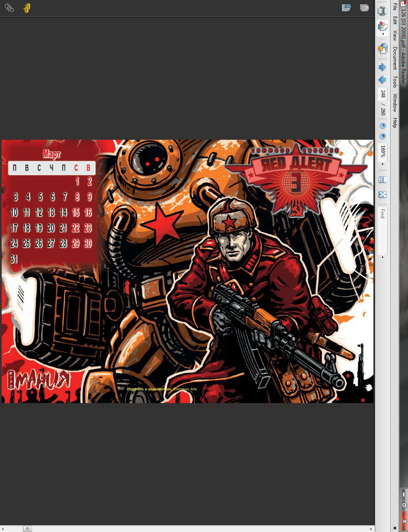Open the View menu
The width and height of the screenshot is (408, 532).
click(395, 35)
